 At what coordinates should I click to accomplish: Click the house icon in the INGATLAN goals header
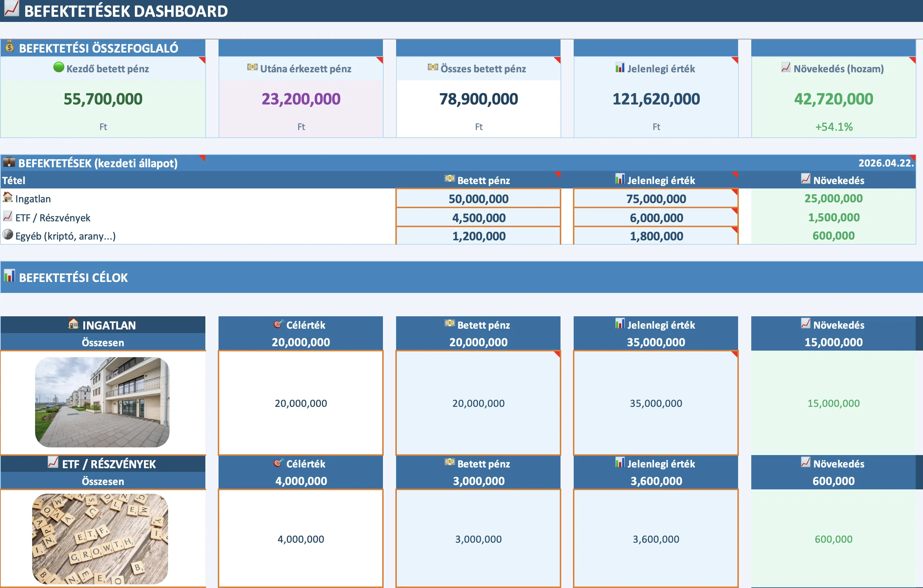click(x=73, y=324)
